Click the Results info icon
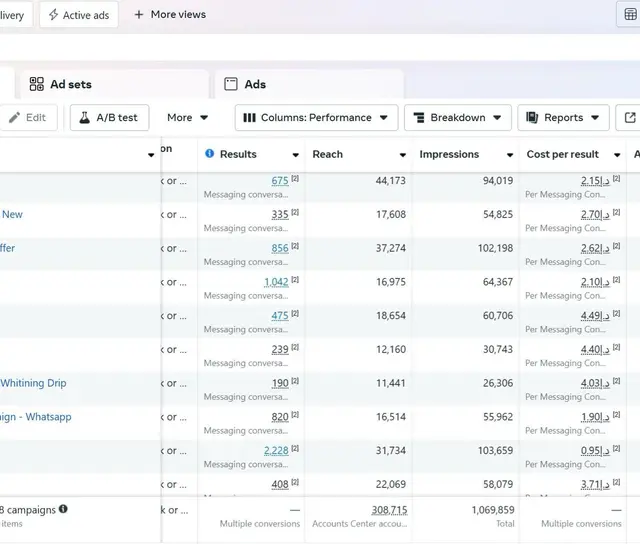640x544 pixels. coord(209,153)
